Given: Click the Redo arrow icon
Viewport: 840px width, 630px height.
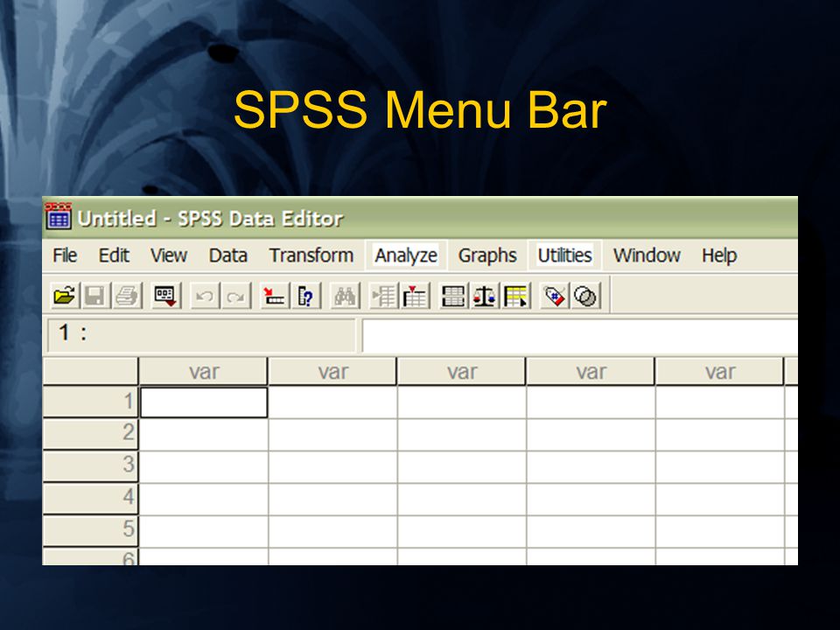Looking at the screenshot, I should click(235, 296).
